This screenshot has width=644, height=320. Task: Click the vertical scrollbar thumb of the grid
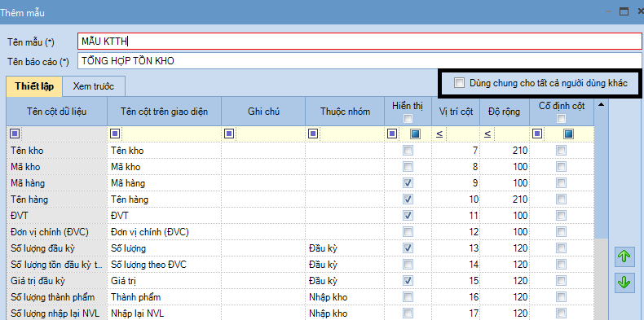click(602, 174)
